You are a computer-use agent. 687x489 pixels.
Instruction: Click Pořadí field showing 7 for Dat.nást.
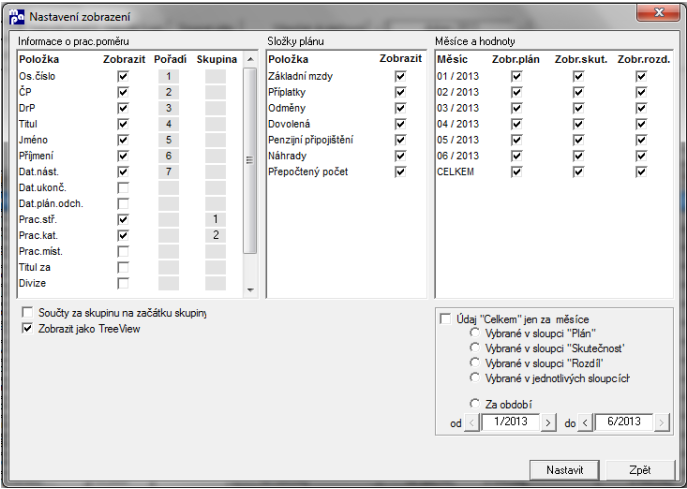tap(169, 172)
